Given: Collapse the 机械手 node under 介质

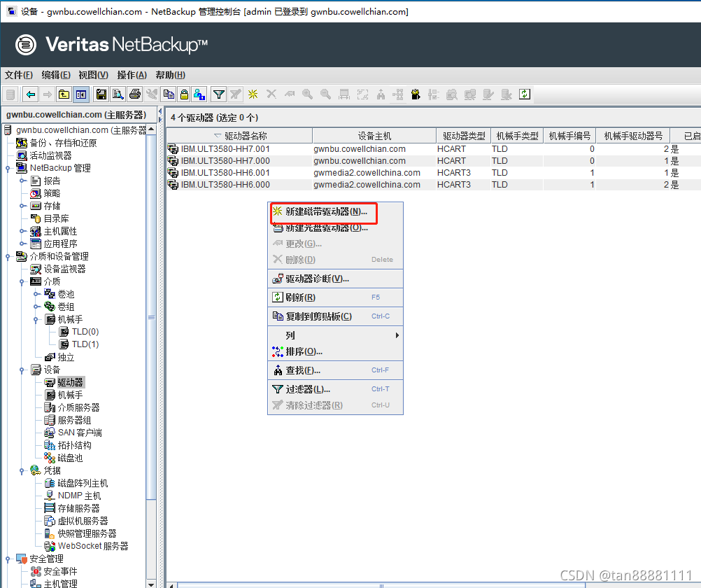Looking at the screenshot, I should click(x=36, y=319).
